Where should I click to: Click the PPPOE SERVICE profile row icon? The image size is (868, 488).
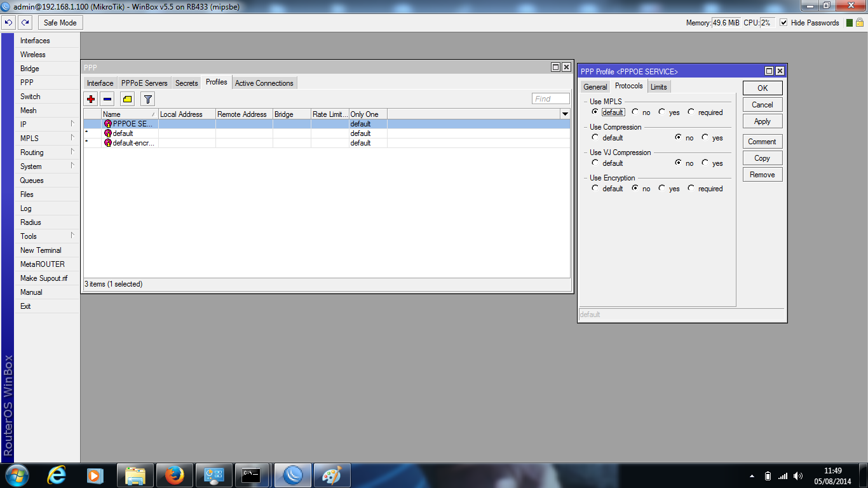click(108, 124)
